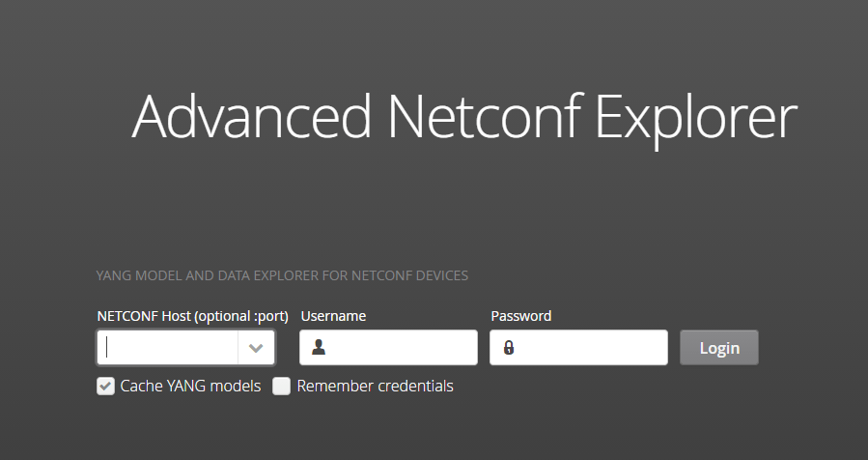Click inside the Password text box
This screenshot has width=868, height=460.
pyautogui.click(x=589, y=348)
